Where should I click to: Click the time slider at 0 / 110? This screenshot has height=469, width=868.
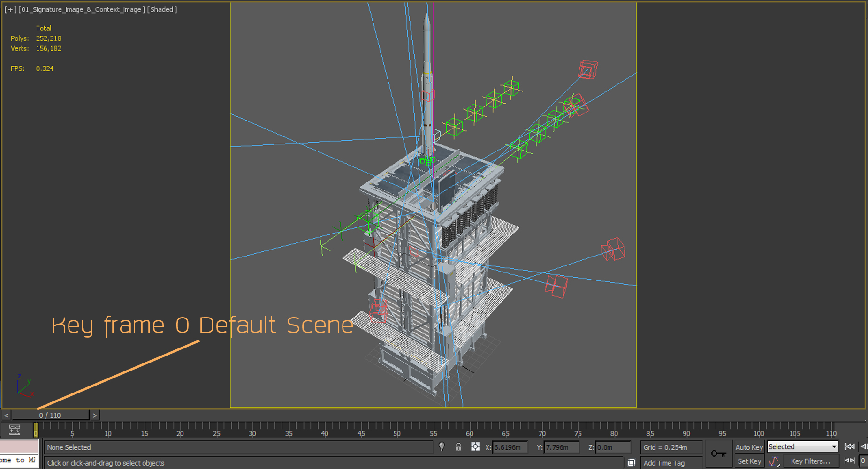pos(50,416)
